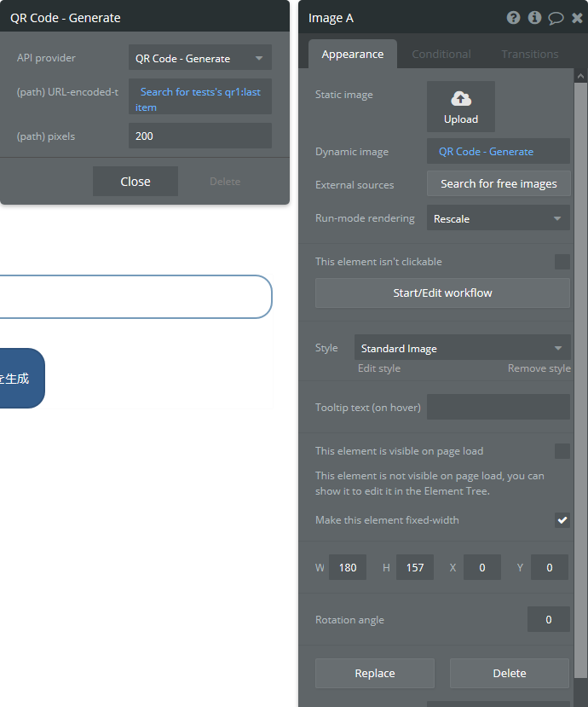Click the pixels field showing 200
588x707 pixels.
[200, 136]
